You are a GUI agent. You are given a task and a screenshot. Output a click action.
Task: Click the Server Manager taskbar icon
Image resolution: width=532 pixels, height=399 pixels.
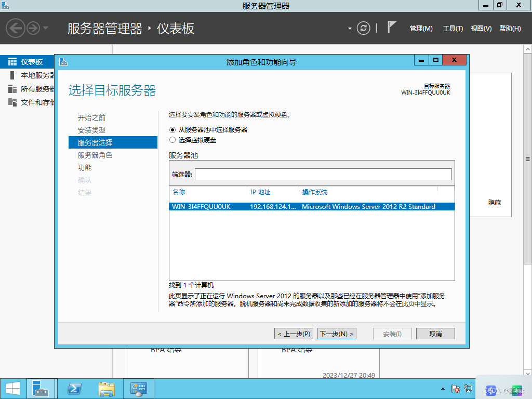pyautogui.click(x=41, y=389)
